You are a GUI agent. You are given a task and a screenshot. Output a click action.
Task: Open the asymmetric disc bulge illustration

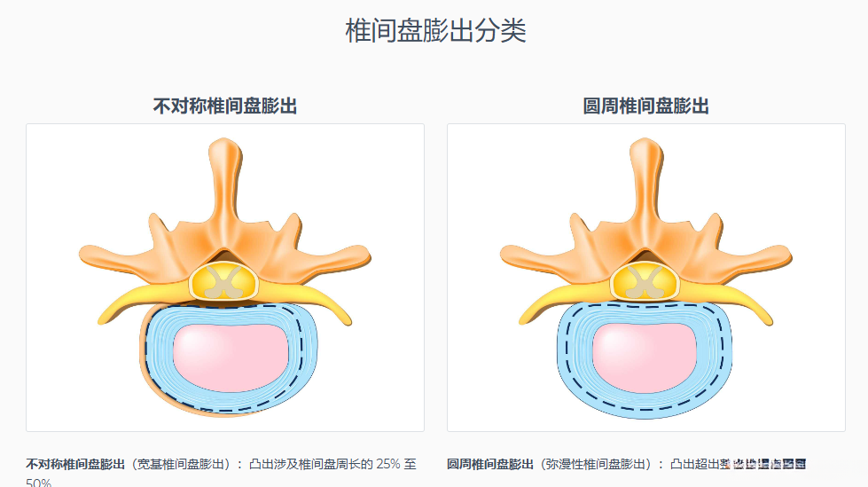(x=225, y=278)
